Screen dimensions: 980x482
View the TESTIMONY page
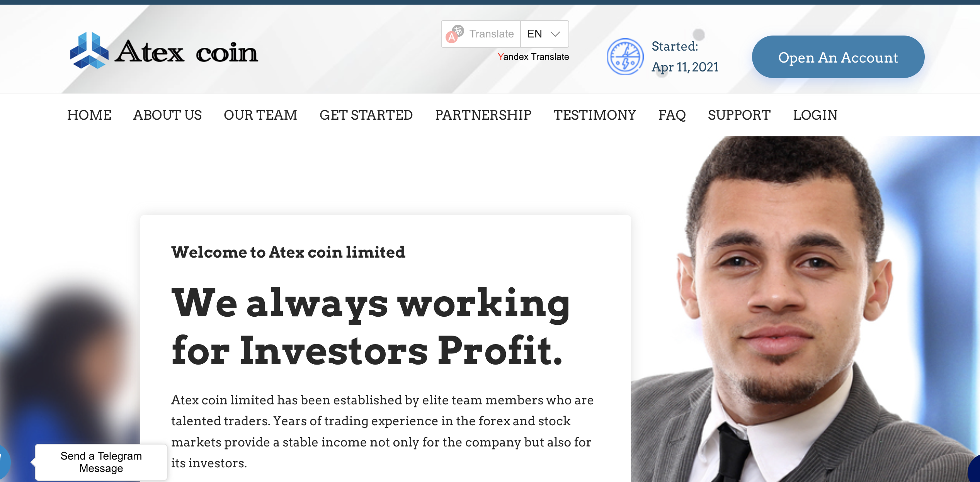coord(595,115)
